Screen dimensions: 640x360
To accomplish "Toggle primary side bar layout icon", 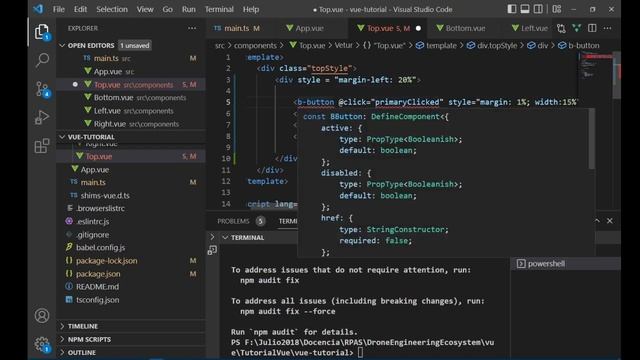I will tap(511, 9).
